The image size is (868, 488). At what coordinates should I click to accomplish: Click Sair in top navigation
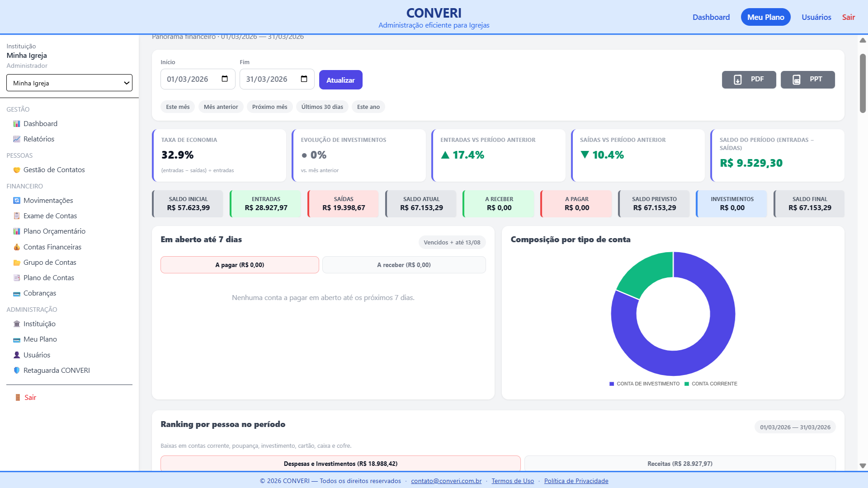point(848,17)
